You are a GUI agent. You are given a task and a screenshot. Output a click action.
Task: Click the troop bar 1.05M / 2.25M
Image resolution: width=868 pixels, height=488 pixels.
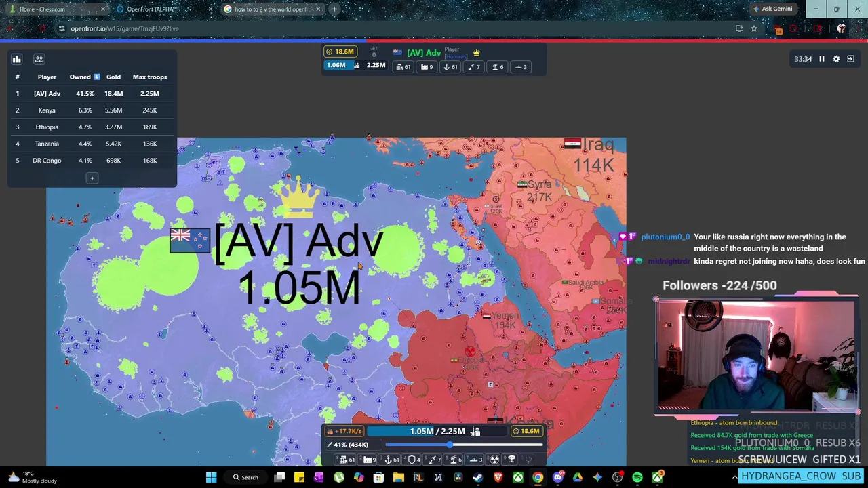point(437,431)
